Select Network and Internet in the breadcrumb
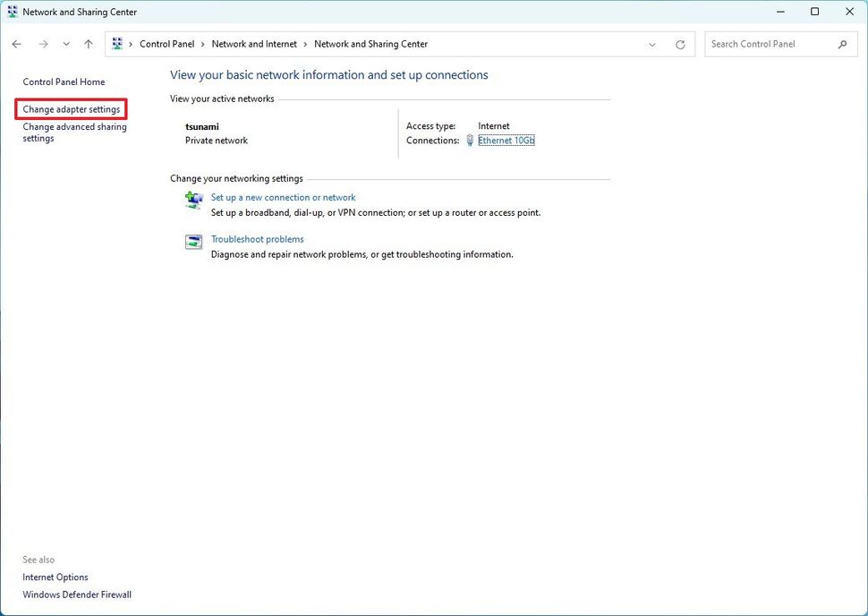 point(254,43)
